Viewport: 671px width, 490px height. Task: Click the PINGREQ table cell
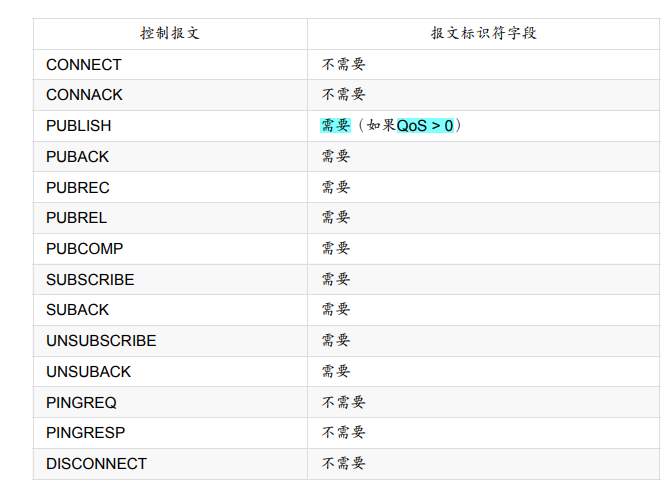click(81, 403)
